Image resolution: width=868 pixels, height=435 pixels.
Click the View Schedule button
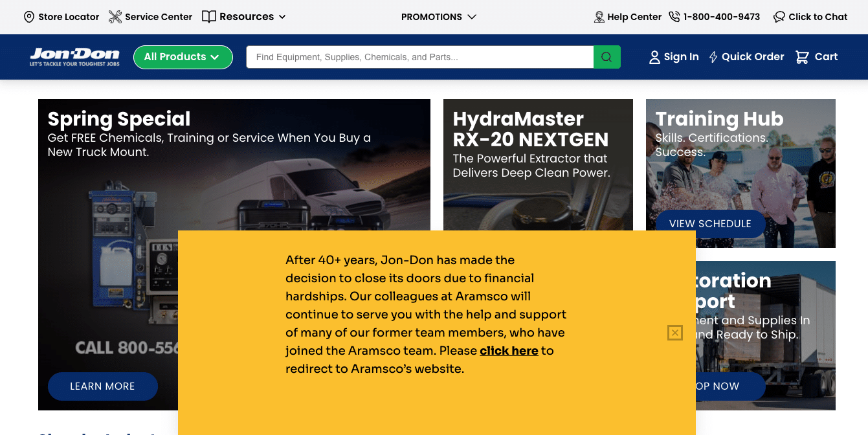coord(710,223)
